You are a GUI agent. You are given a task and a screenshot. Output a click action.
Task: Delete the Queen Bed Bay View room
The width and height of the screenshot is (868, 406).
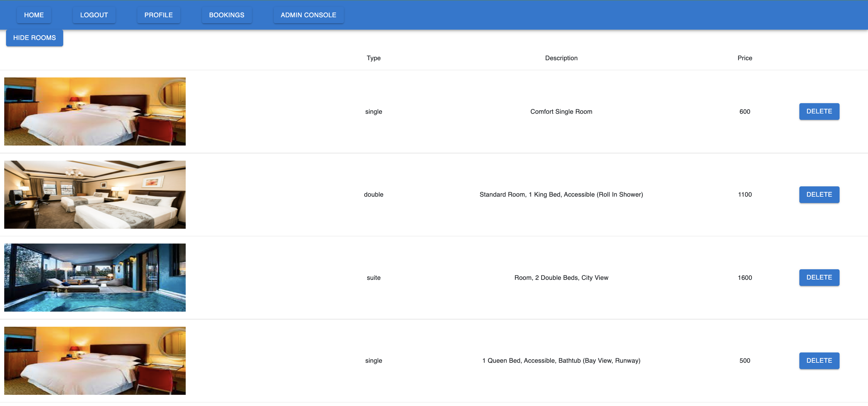(819, 361)
